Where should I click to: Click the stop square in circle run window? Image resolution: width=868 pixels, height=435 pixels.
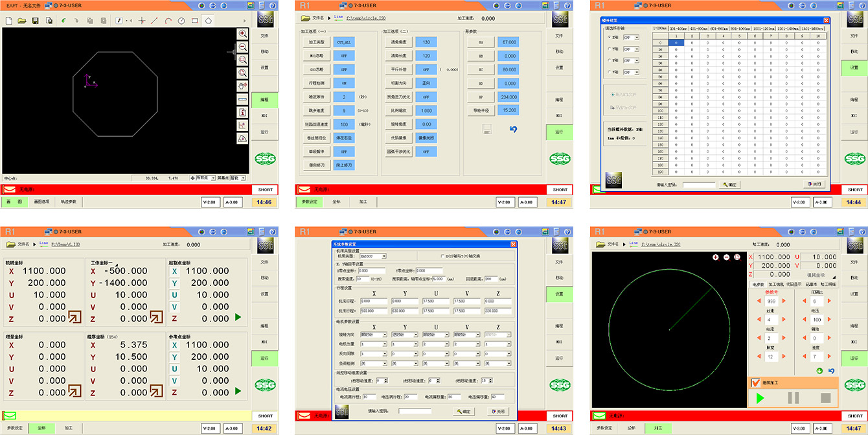(x=826, y=398)
